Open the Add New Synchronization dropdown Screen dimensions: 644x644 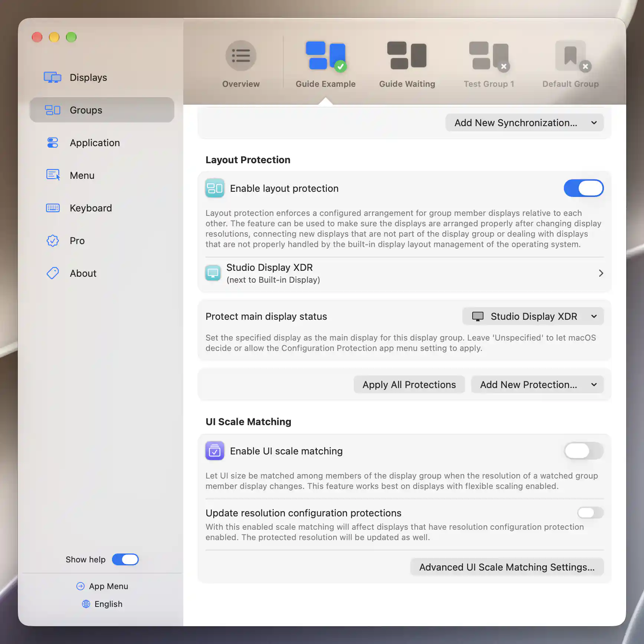click(524, 123)
